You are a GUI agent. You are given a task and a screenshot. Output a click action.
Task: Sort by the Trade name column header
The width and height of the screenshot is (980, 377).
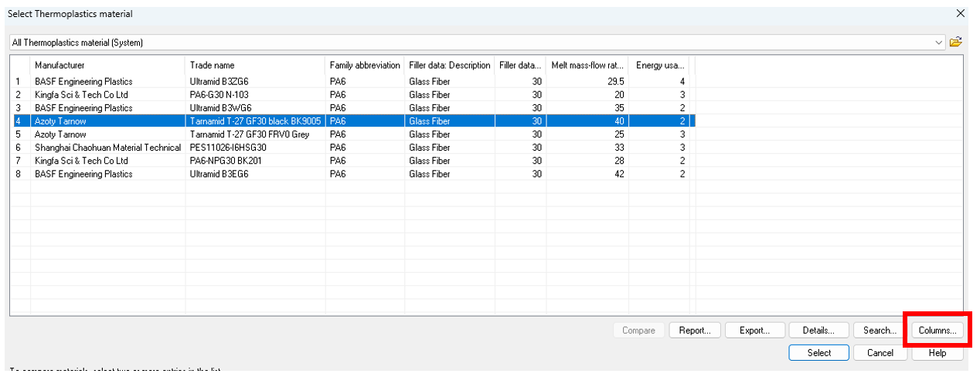click(254, 65)
